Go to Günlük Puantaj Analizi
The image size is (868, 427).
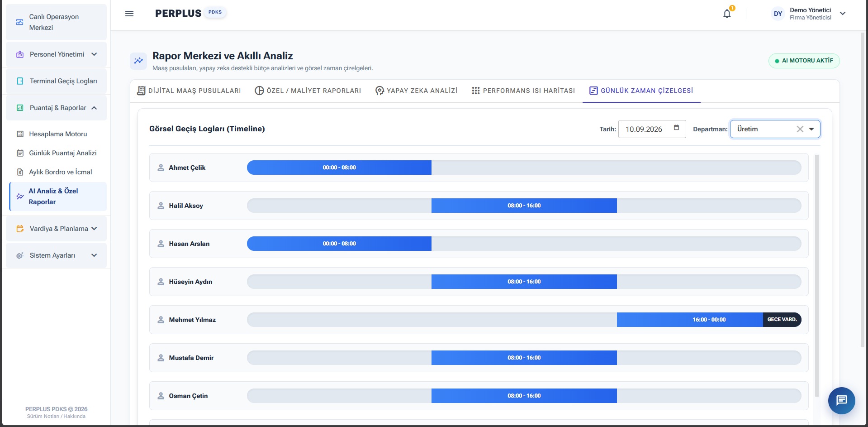coord(58,153)
